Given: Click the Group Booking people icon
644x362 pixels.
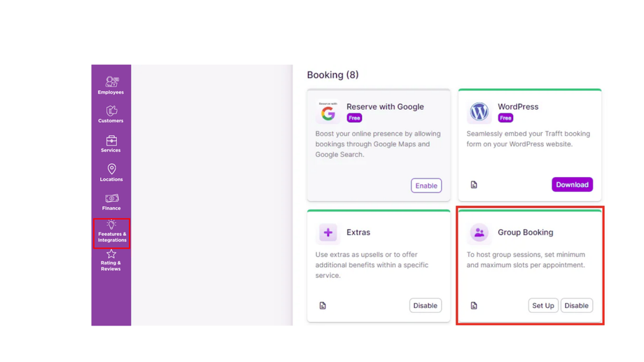Looking at the screenshot, I should (479, 232).
